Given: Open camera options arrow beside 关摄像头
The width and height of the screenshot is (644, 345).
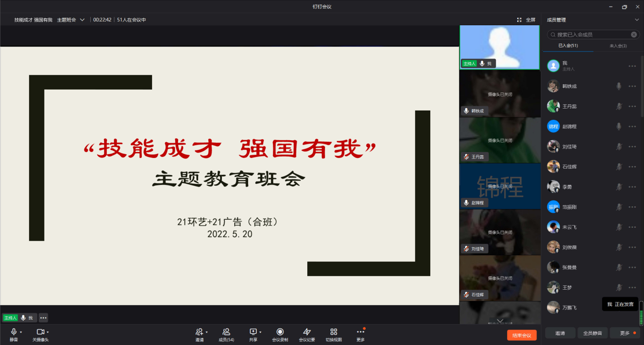Looking at the screenshot, I should click(48, 332).
